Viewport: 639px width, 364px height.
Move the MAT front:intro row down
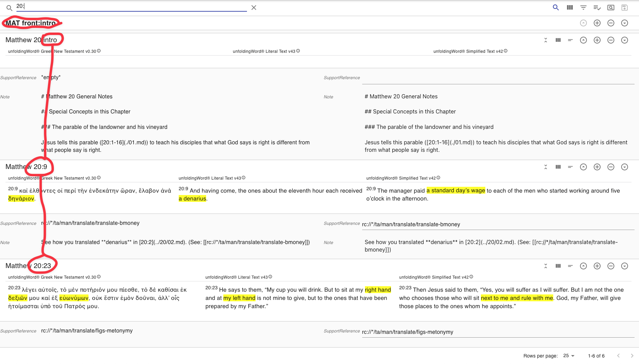pos(625,23)
